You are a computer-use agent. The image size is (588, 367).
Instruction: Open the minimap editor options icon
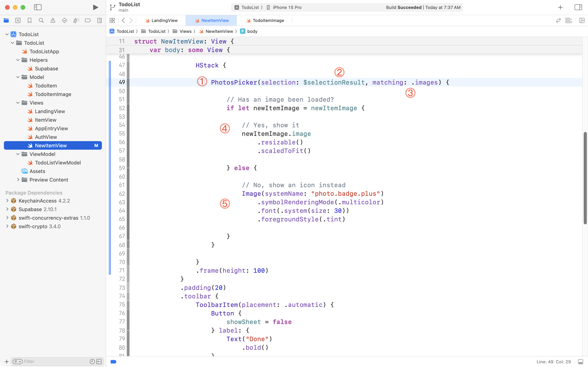[569, 20]
